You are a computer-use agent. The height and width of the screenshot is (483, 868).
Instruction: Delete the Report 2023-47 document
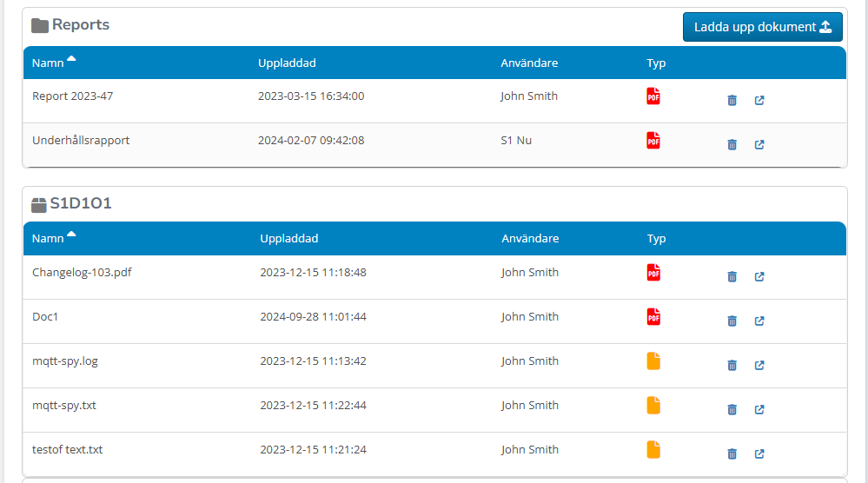[x=732, y=101]
